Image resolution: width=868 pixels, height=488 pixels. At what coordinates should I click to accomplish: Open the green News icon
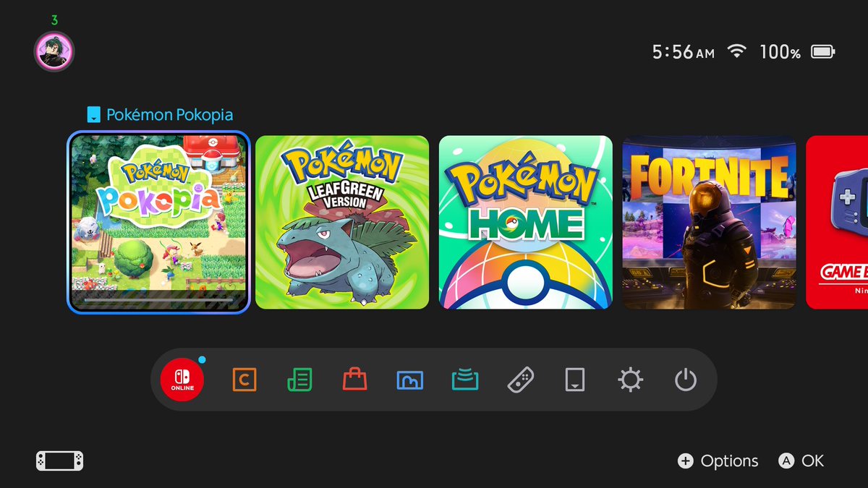[x=299, y=380]
